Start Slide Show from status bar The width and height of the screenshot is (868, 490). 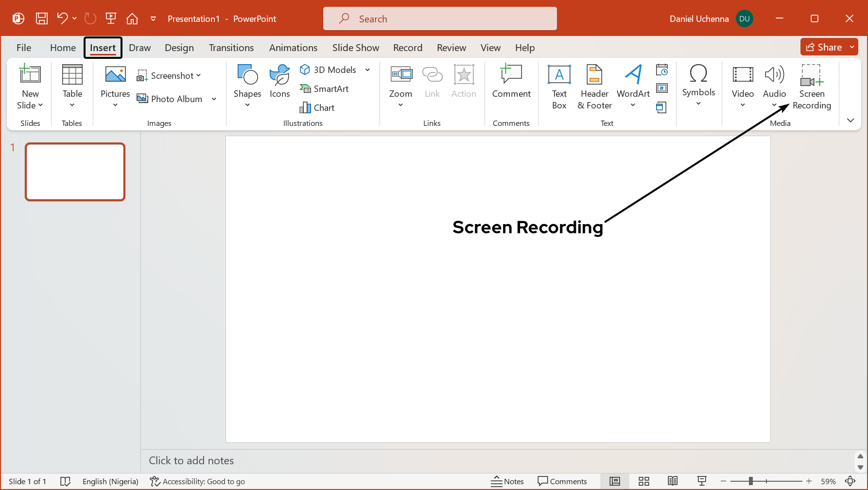pyautogui.click(x=702, y=481)
